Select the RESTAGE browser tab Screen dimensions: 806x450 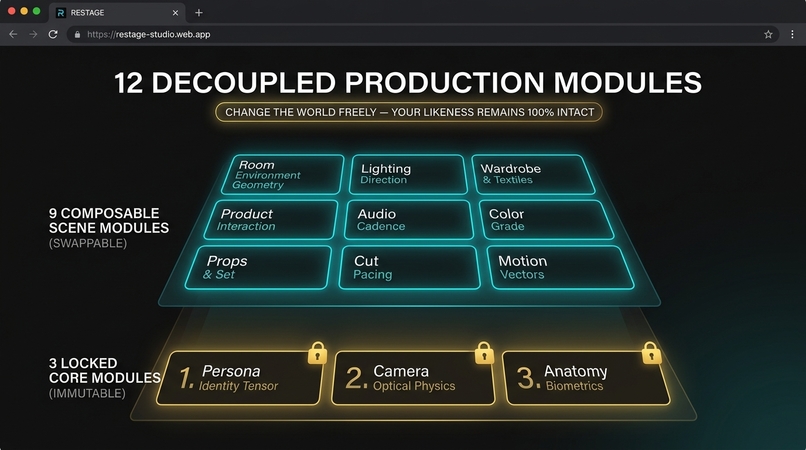(x=117, y=13)
